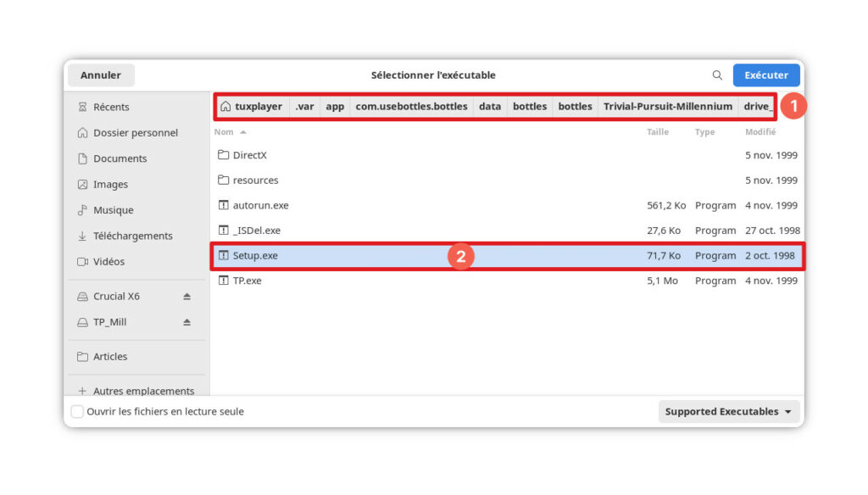Eject the TP_Mill volume

click(186, 322)
